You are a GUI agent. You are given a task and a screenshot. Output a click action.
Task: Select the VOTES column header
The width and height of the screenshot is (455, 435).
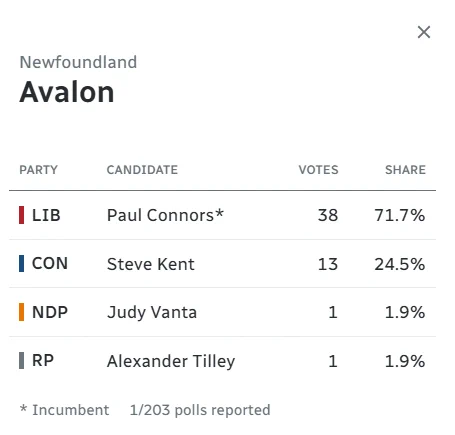tap(318, 170)
